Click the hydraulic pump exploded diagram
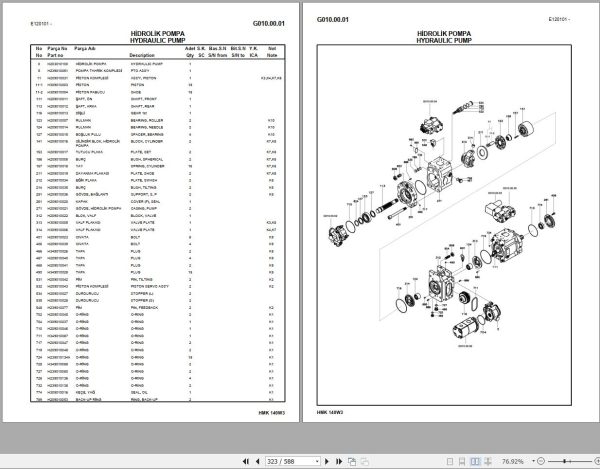The width and height of the screenshot is (600, 469). 444,224
